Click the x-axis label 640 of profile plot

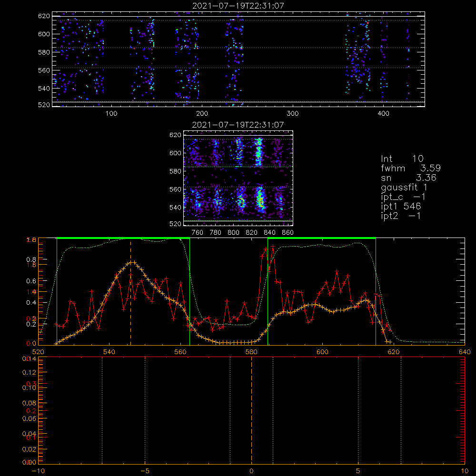click(465, 352)
